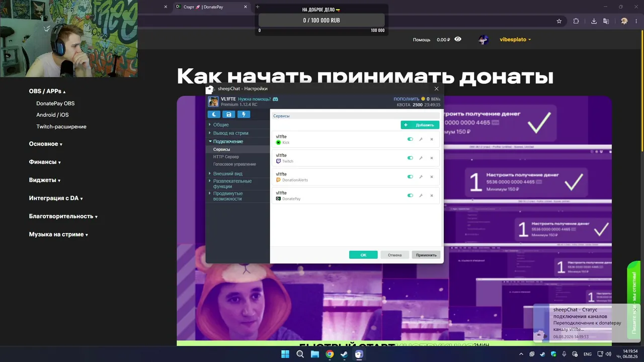The width and height of the screenshot is (644, 362).
Task: Open Android / iOS in the site sidebar
Action: (x=52, y=115)
